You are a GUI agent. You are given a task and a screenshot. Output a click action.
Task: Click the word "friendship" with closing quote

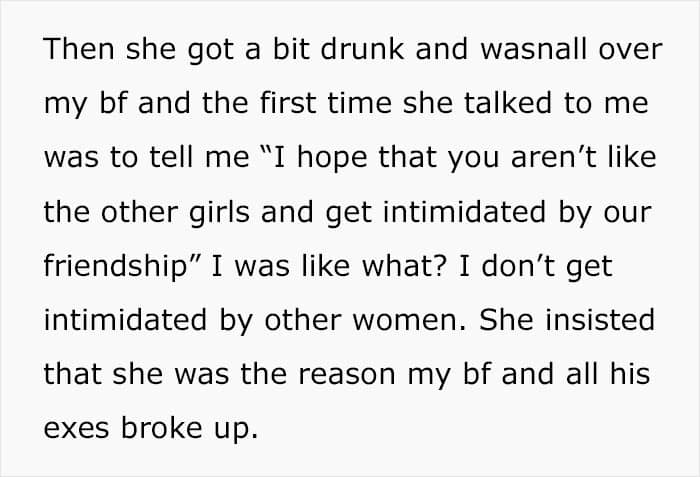[121, 267]
